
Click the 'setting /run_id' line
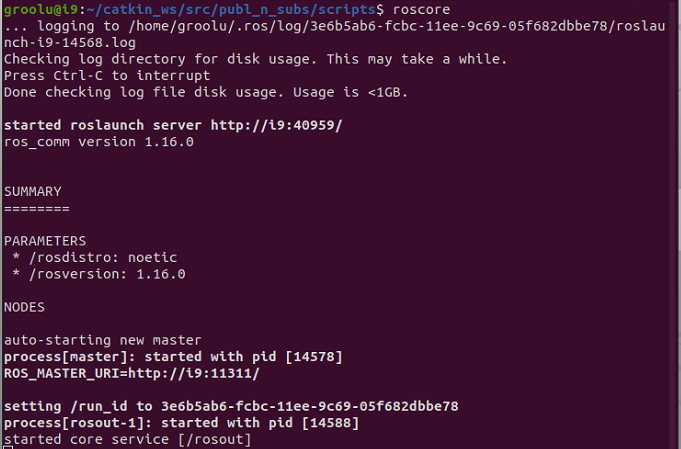click(231, 406)
